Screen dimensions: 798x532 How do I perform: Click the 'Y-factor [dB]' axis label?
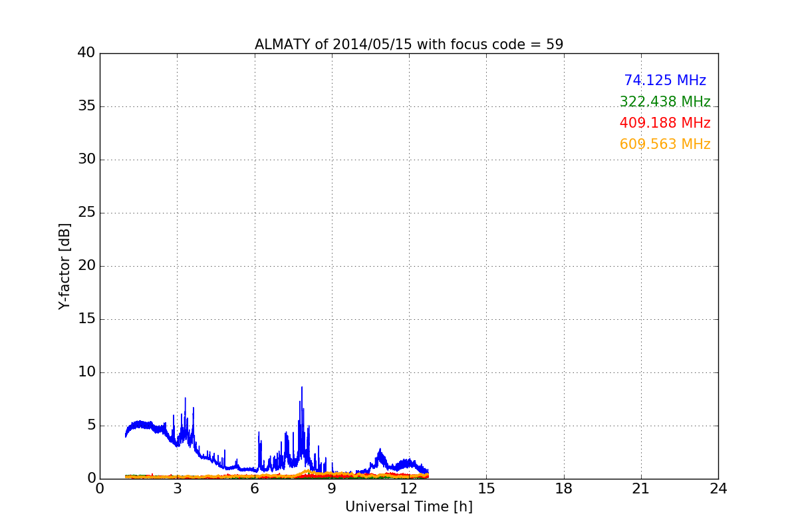point(65,266)
